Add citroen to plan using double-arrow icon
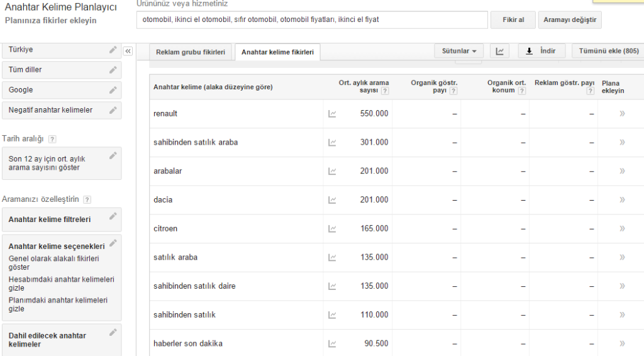This screenshot has width=644, height=356. click(622, 229)
